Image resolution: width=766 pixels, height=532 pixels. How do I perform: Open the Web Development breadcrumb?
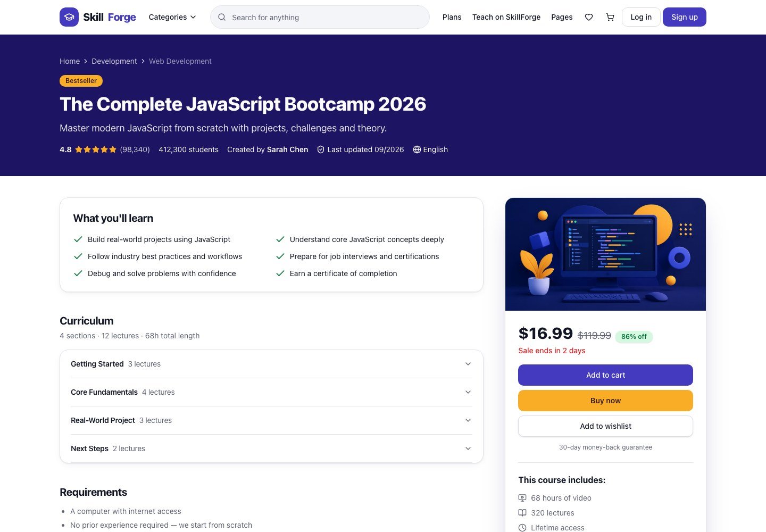click(x=180, y=61)
